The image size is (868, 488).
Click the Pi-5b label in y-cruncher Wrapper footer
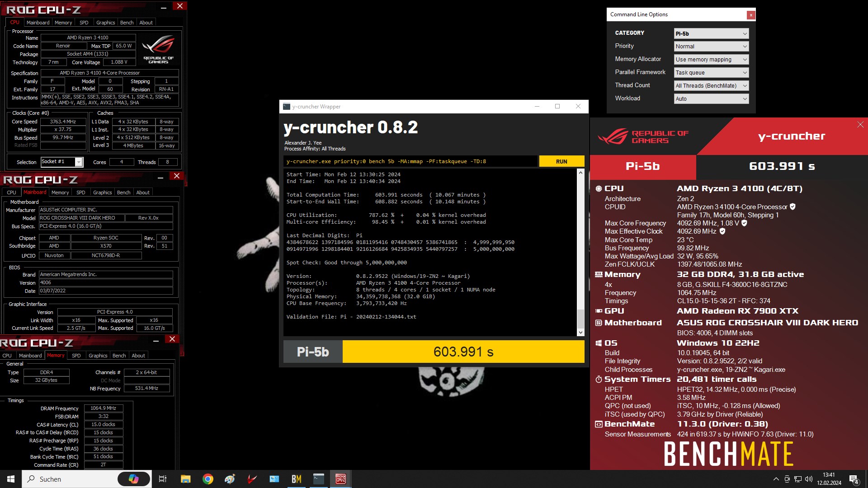point(313,352)
